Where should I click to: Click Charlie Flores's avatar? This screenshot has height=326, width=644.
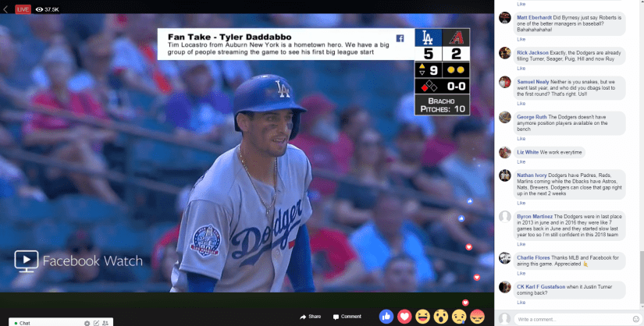[x=505, y=258]
